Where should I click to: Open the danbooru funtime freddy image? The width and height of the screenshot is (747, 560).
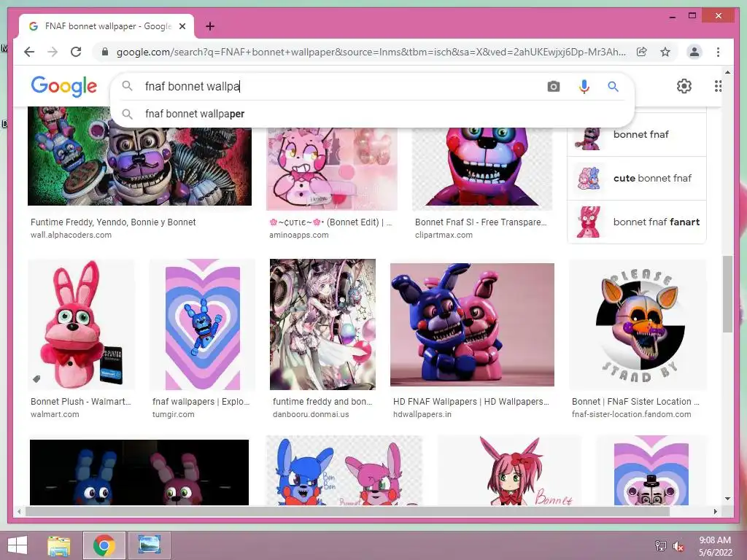(322, 324)
